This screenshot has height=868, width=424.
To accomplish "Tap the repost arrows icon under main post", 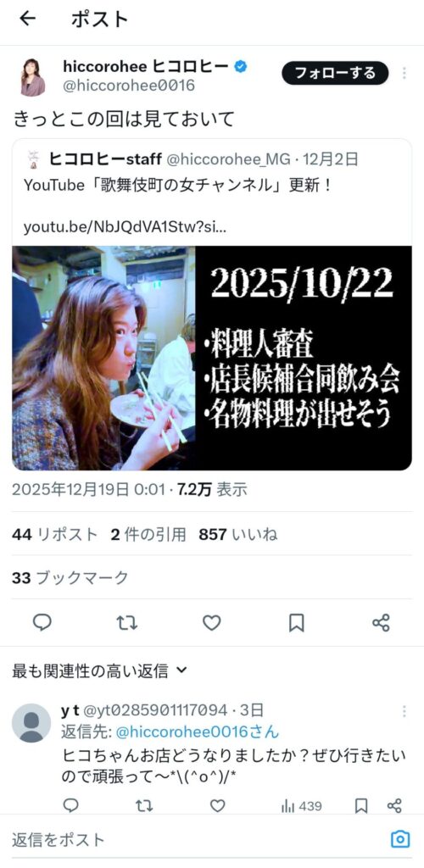I will click(126, 623).
